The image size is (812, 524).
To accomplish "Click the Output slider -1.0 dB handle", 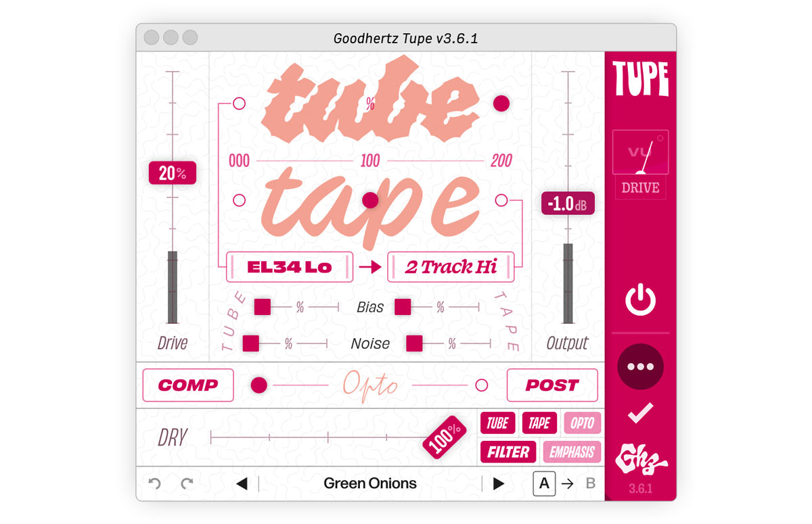I will pyautogui.click(x=568, y=204).
